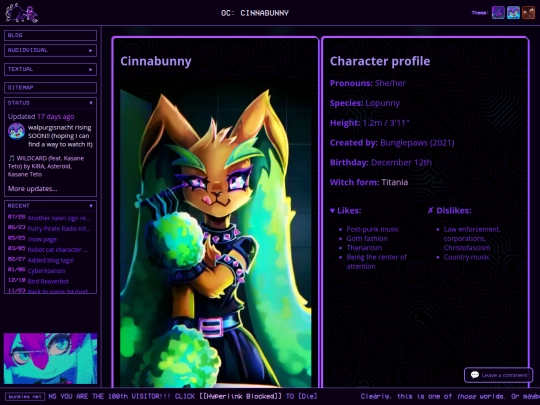Viewport: 540px width, 405px height.
Task: Click the 'Goth fashion' list item
Action: [x=367, y=239]
